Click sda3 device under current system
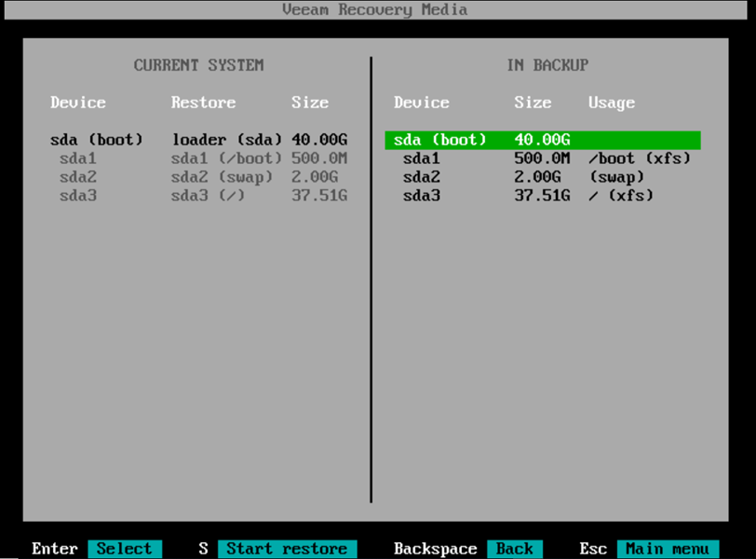The width and height of the screenshot is (756, 559). point(77,196)
